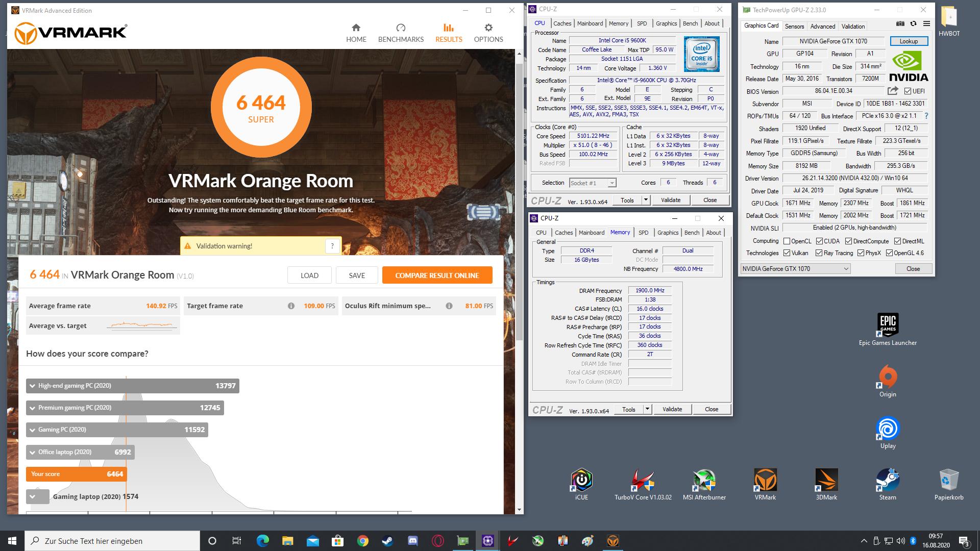Toggle CUDA checkbox

tap(819, 241)
